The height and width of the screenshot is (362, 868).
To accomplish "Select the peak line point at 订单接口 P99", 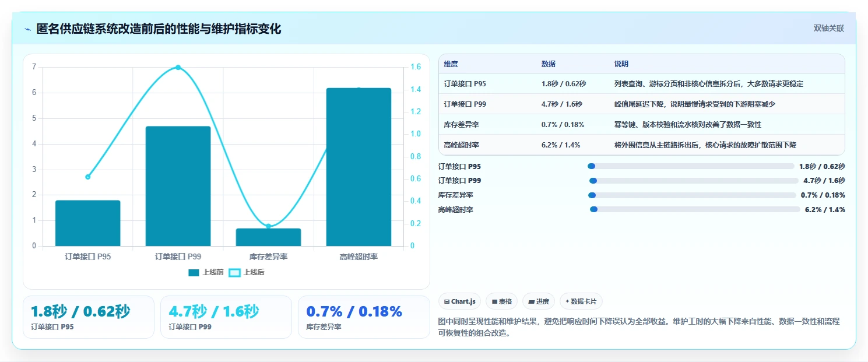I will point(178,67).
